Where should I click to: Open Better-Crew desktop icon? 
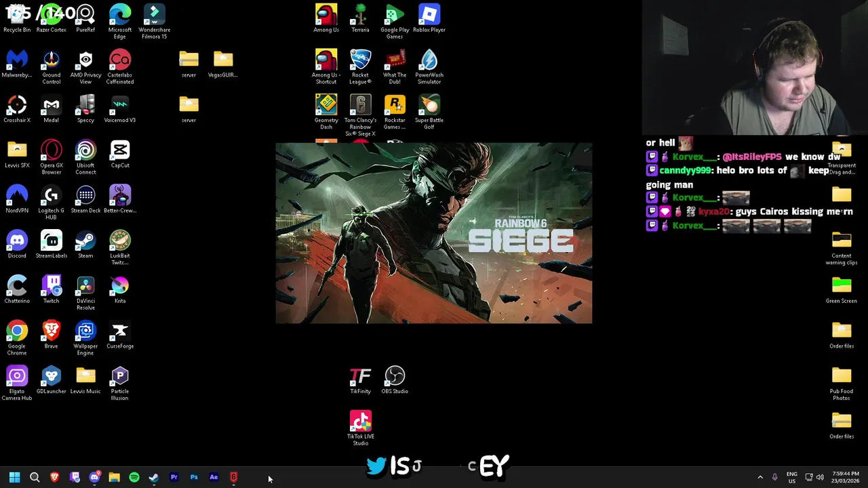120,199
